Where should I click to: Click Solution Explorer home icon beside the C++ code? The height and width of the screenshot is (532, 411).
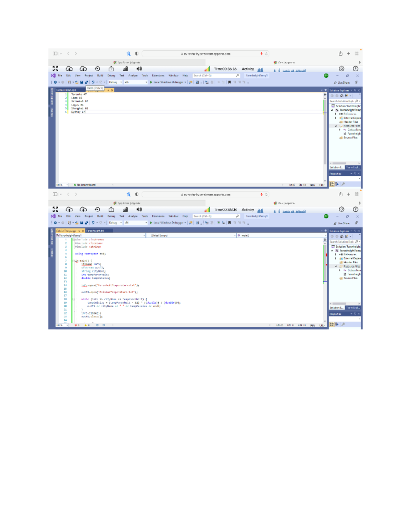(341, 236)
